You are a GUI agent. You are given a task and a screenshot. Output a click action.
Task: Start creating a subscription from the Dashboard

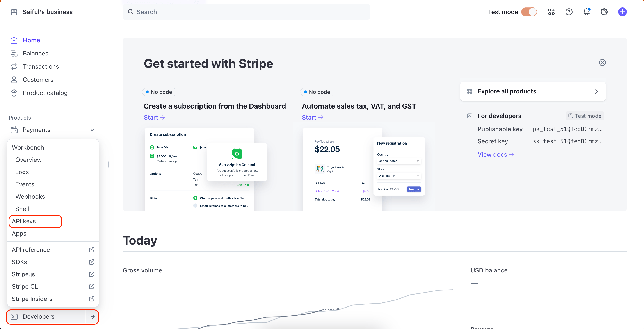(x=154, y=117)
